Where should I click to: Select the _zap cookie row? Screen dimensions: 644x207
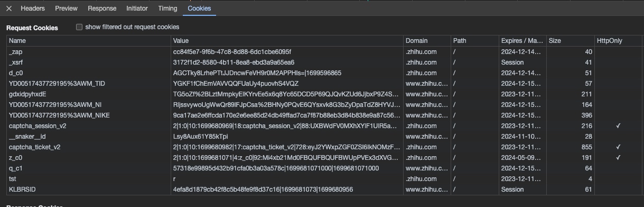coord(324,52)
